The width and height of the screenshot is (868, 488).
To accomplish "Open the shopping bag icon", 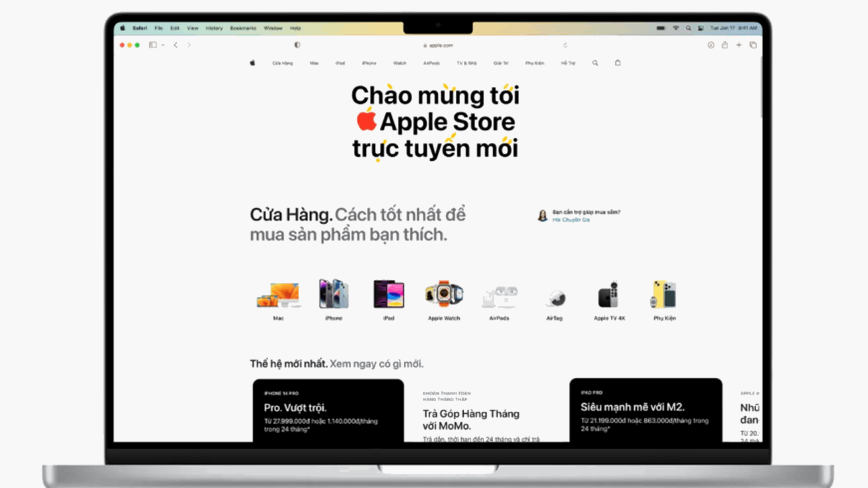I will [618, 63].
